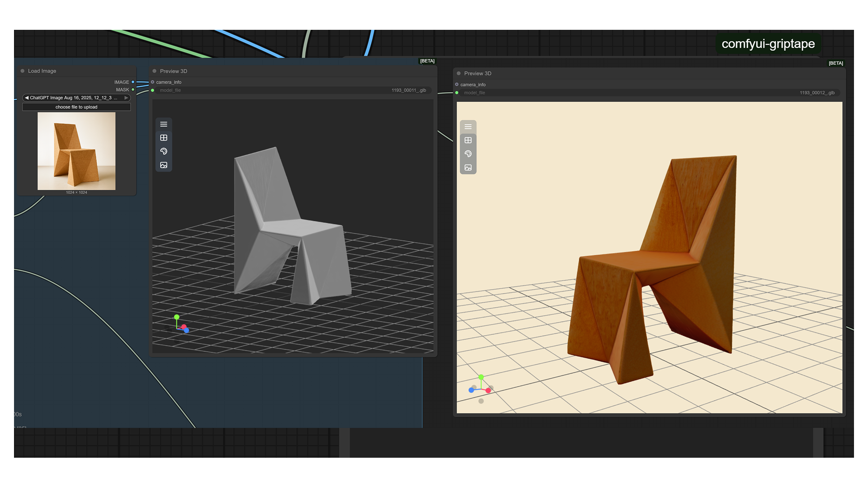Open color palette icon in textured chair viewer

[x=468, y=154]
